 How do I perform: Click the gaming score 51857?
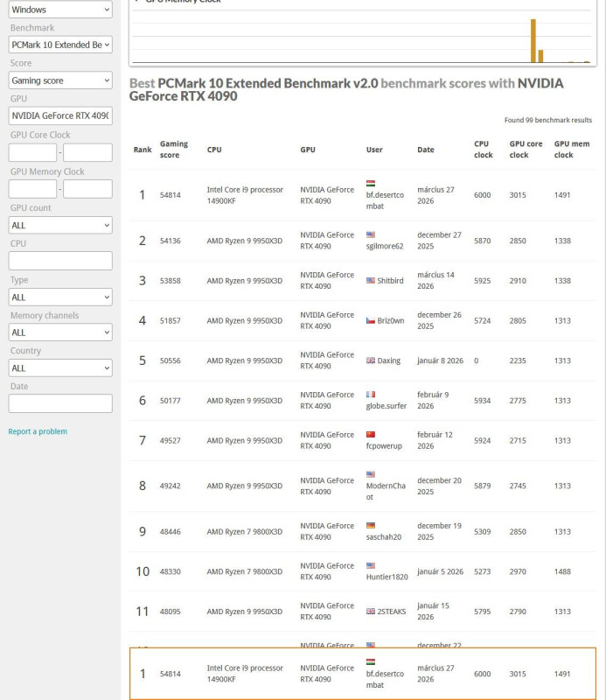pyautogui.click(x=170, y=320)
